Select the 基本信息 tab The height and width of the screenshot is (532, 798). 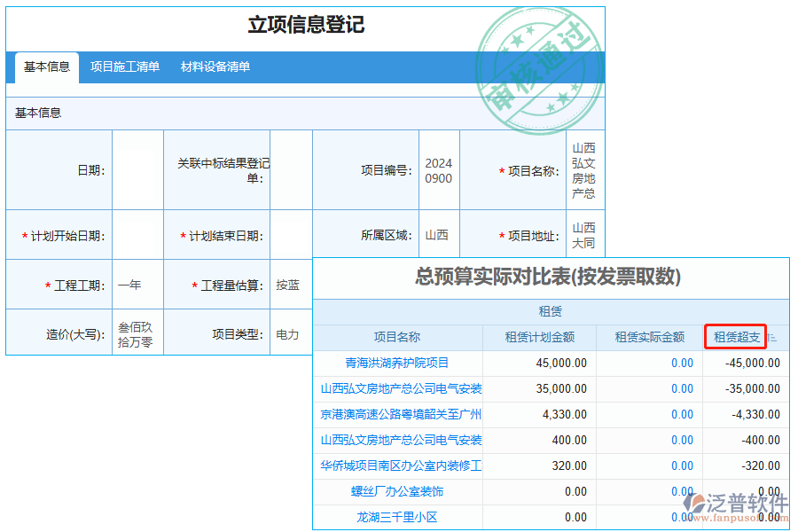[x=44, y=66]
